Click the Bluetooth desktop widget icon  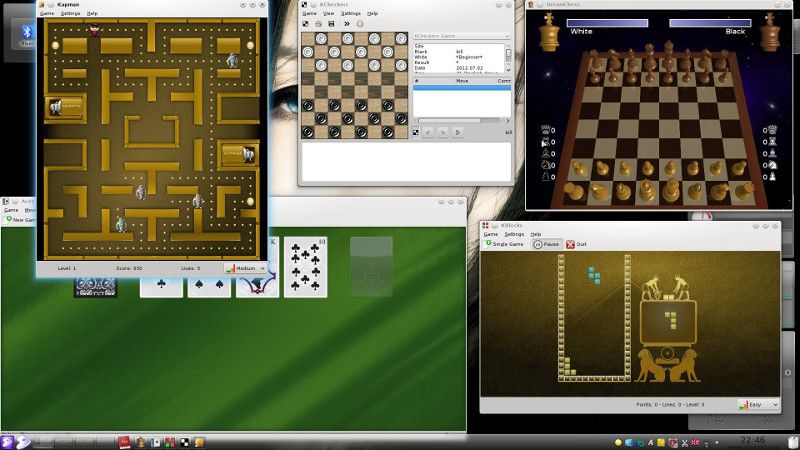click(x=27, y=32)
